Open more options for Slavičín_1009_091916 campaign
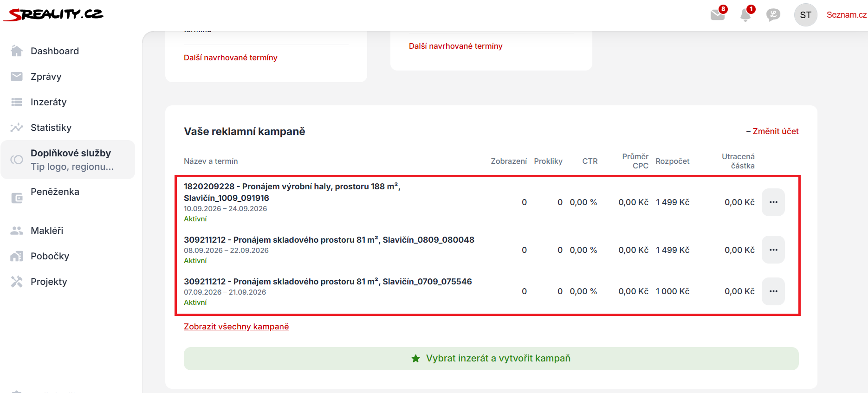The image size is (868, 393). (x=773, y=202)
